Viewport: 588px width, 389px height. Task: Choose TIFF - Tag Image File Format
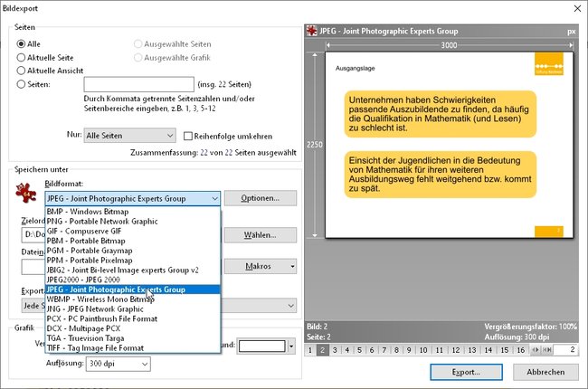point(132,348)
